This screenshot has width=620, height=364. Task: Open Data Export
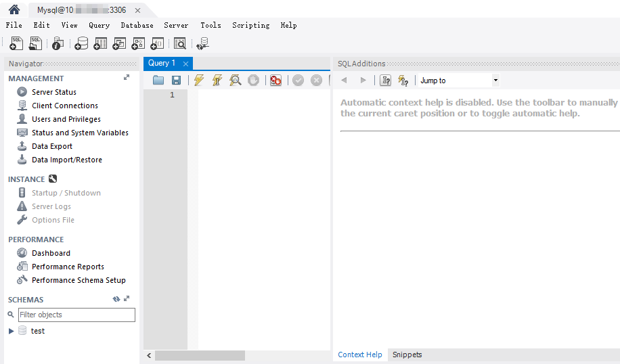click(x=52, y=146)
